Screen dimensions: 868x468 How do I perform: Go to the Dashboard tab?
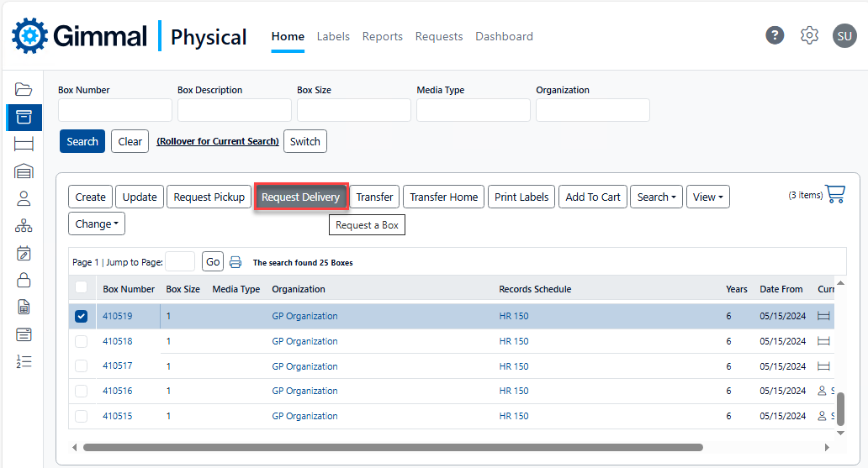click(x=504, y=36)
